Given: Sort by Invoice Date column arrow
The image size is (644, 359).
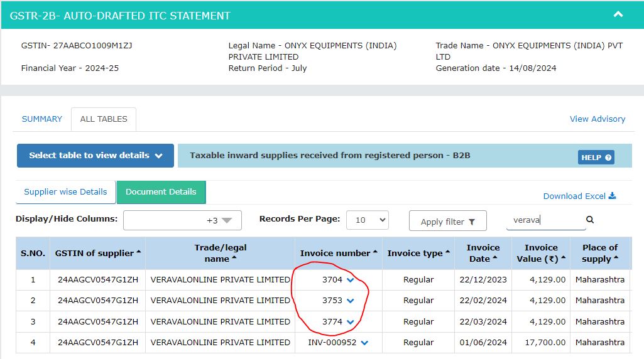Looking at the screenshot, I should pos(494,258).
